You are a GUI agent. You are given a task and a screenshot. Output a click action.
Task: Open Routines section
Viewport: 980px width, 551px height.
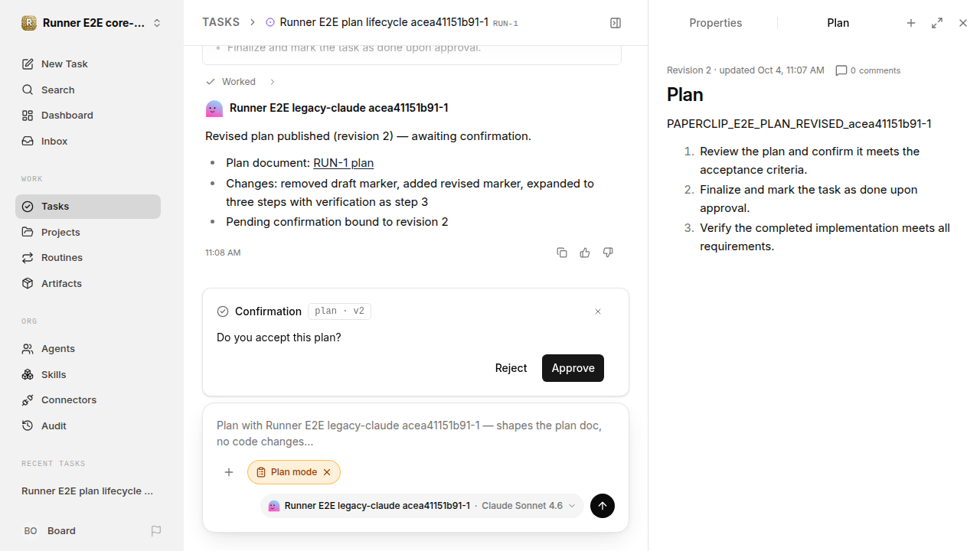click(88, 258)
